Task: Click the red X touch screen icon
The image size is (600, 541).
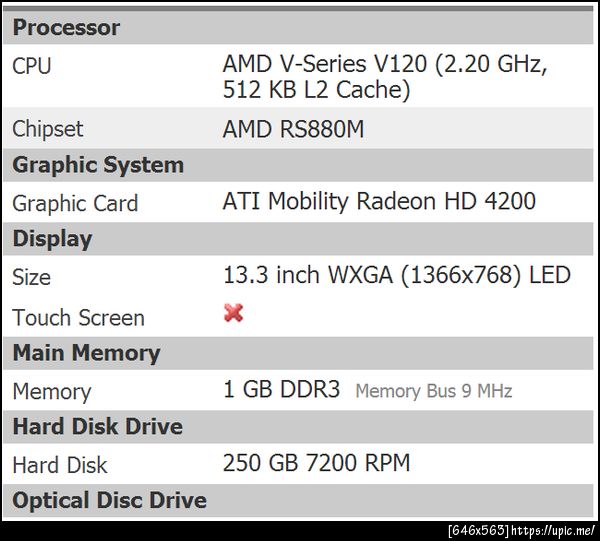Action: coord(233,313)
